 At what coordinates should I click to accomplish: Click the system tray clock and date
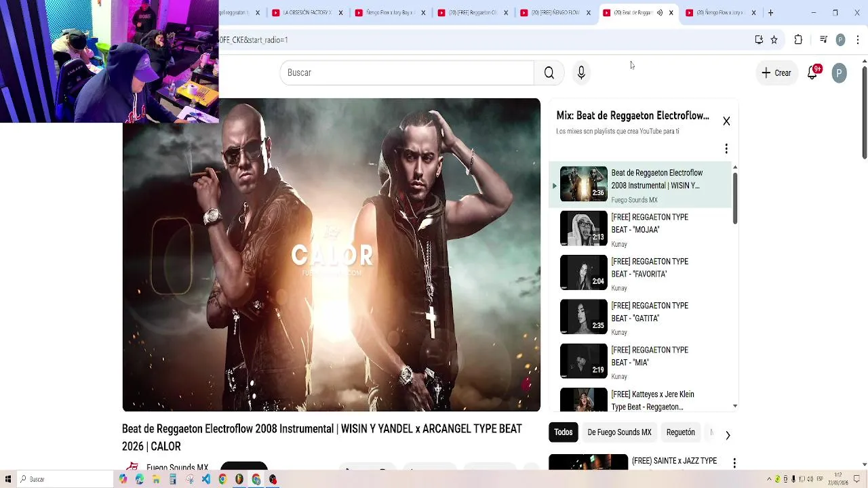click(x=840, y=479)
